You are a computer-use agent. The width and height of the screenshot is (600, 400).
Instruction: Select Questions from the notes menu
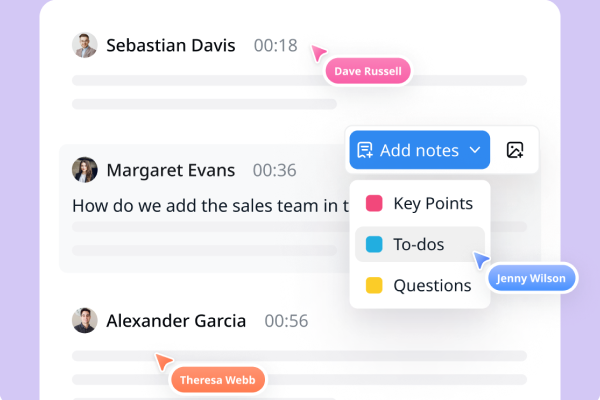[x=420, y=286]
